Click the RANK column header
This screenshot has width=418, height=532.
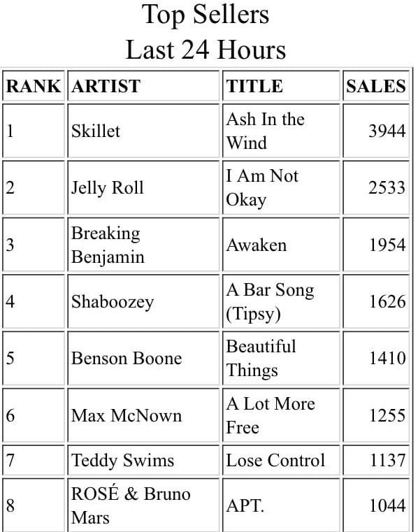coord(34,86)
